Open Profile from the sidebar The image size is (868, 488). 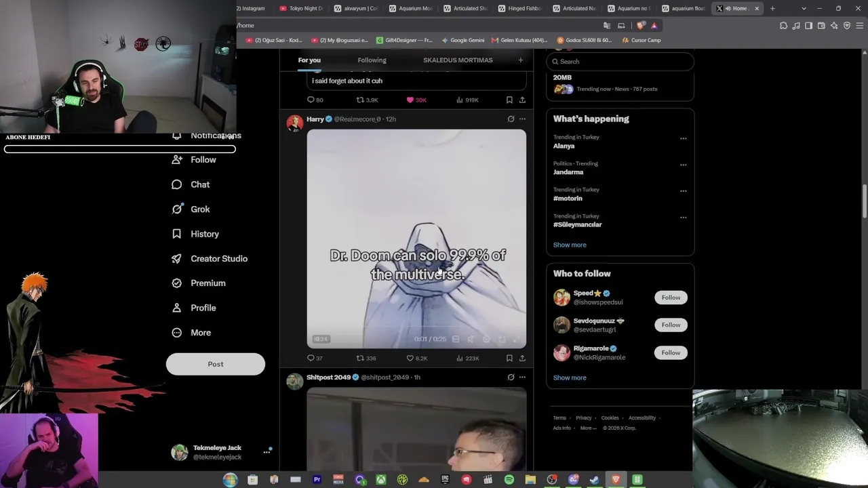(x=194, y=308)
